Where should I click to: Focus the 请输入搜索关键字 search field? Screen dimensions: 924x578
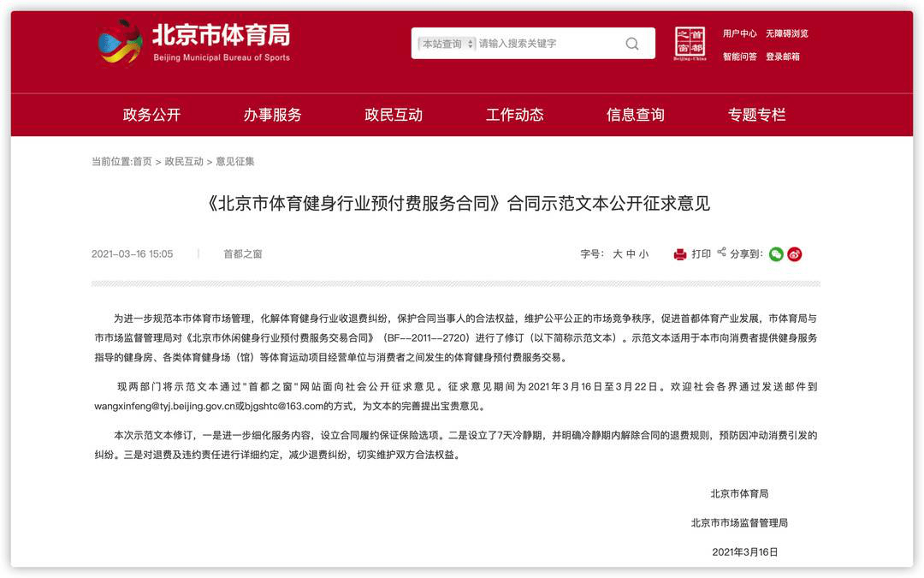pos(548,44)
